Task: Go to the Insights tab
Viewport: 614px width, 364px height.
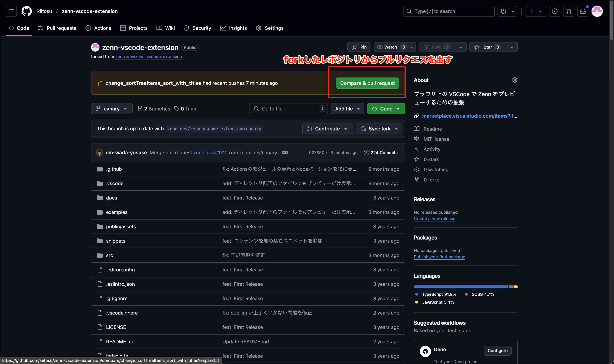Action: click(233, 28)
